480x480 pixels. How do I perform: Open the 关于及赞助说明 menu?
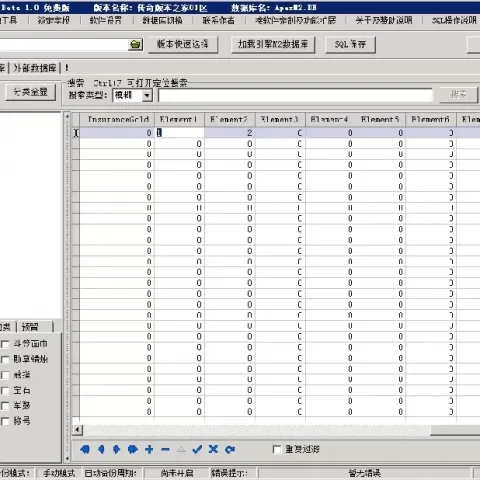[384, 20]
